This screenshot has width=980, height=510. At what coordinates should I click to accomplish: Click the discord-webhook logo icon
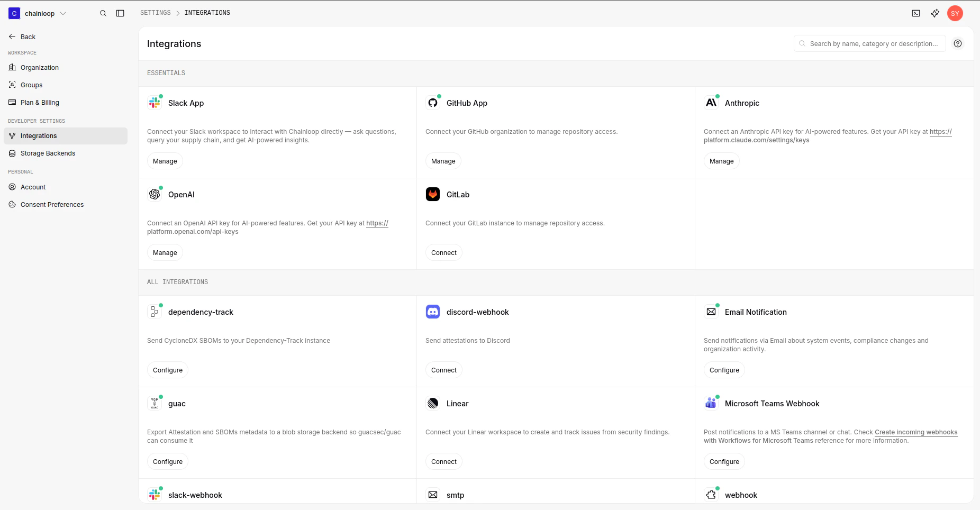(x=433, y=312)
